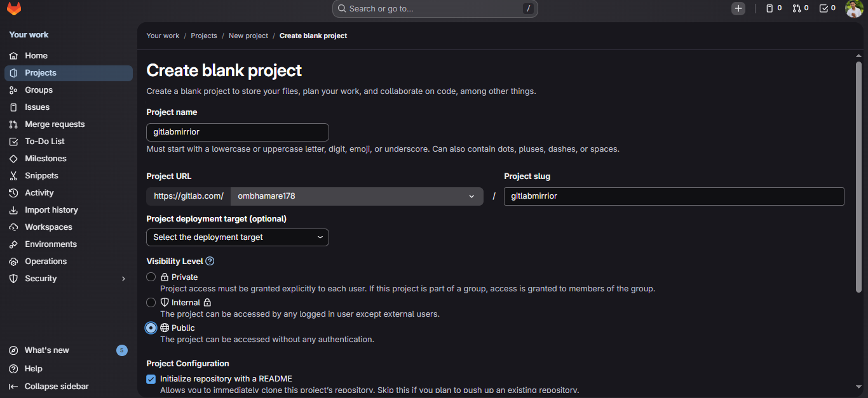Uncheck Initialize repository with a README
The width and height of the screenshot is (868, 398).
(x=151, y=379)
